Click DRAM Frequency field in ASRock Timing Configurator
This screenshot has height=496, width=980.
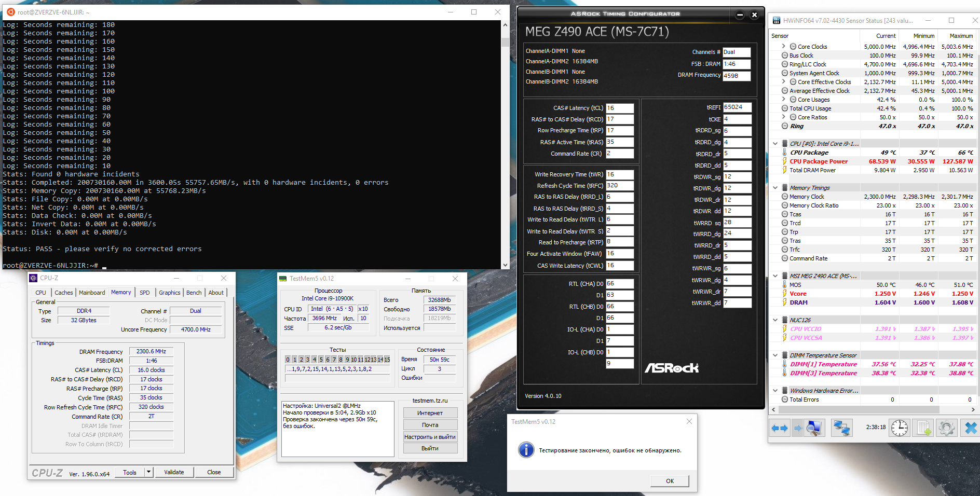[737, 76]
